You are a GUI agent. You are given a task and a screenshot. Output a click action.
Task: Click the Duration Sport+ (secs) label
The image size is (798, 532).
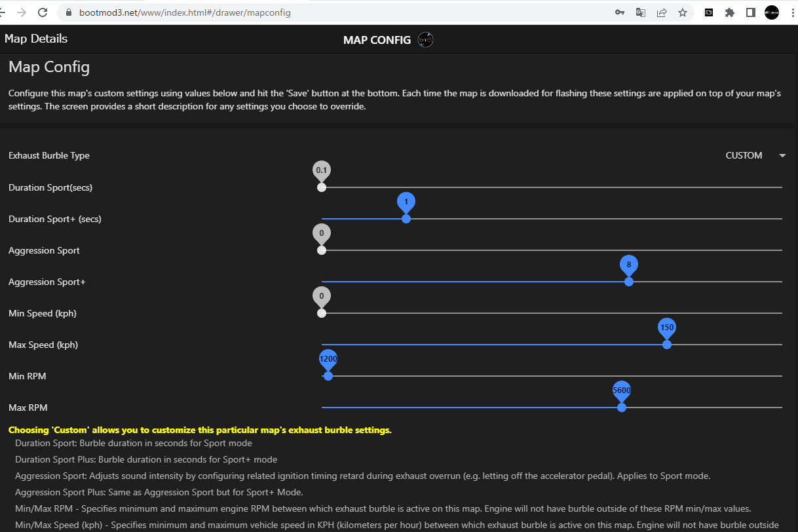55,219
